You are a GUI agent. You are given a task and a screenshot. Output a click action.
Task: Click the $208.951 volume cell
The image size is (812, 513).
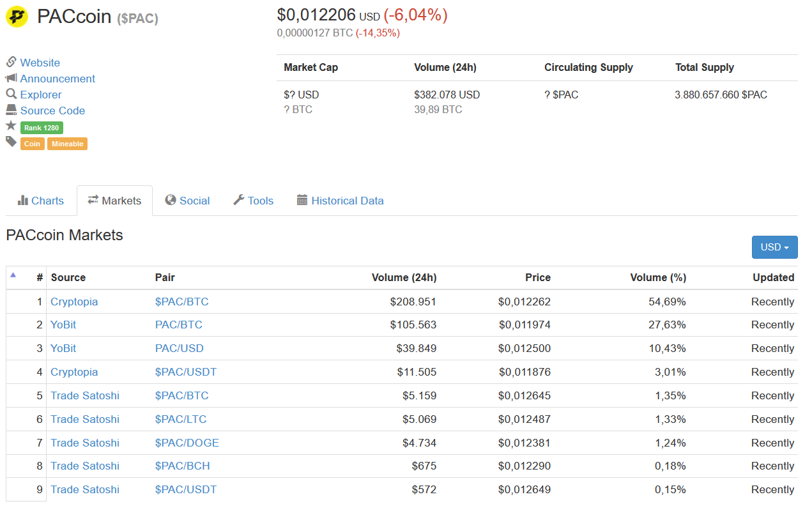coord(413,302)
